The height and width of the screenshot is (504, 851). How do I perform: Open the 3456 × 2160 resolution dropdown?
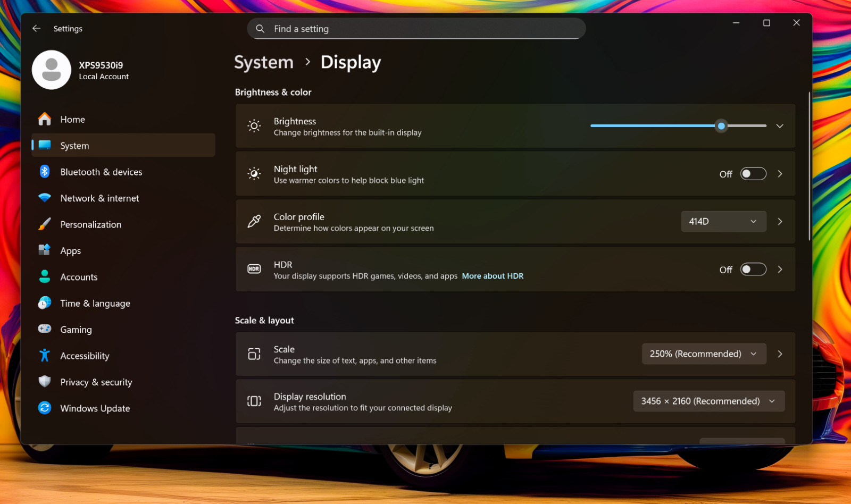click(708, 401)
